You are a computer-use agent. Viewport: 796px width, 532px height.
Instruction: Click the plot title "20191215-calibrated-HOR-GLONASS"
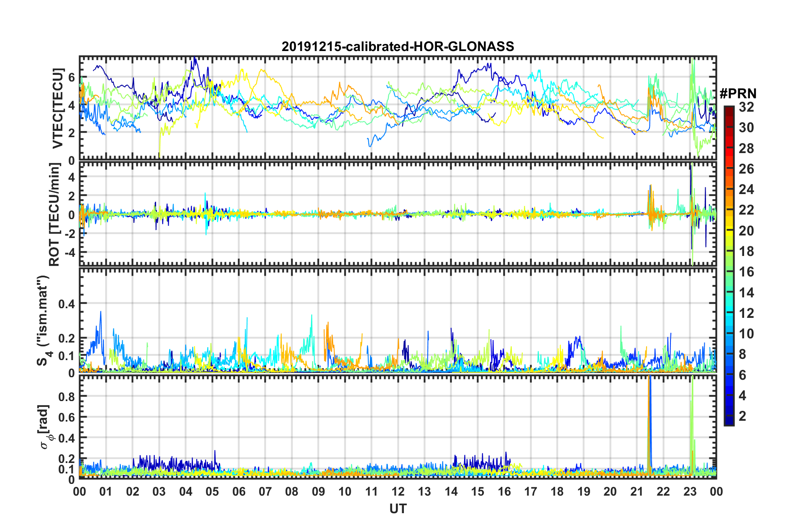398,46
